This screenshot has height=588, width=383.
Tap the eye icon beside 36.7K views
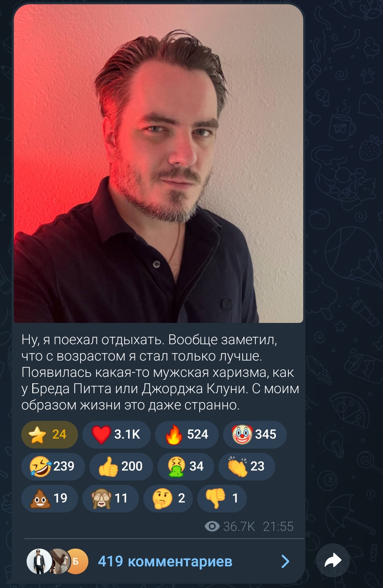pyautogui.click(x=212, y=526)
